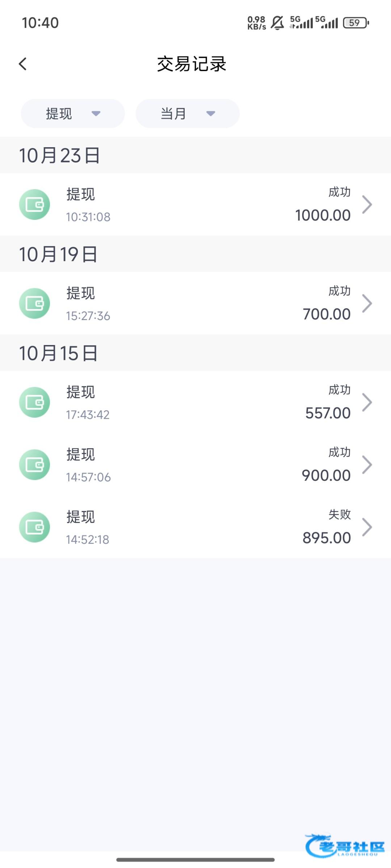Tap the bottom home gesture bar
This screenshot has height=868, width=391.
[195, 860]
